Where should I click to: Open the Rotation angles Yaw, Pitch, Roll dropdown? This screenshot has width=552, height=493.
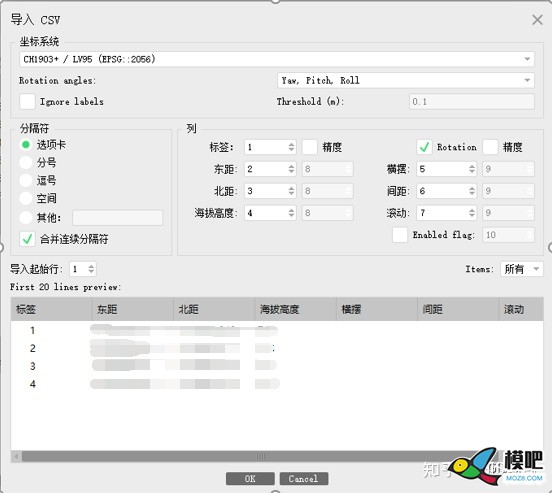coord(406,81)
